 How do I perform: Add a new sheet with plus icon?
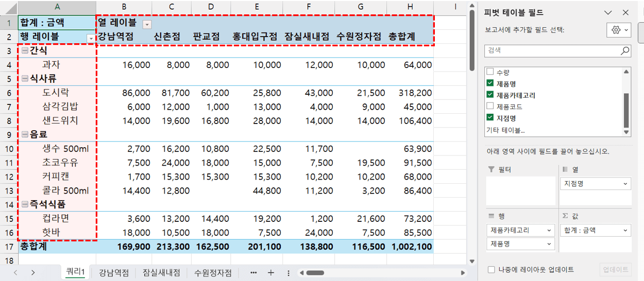pos(271,273)
